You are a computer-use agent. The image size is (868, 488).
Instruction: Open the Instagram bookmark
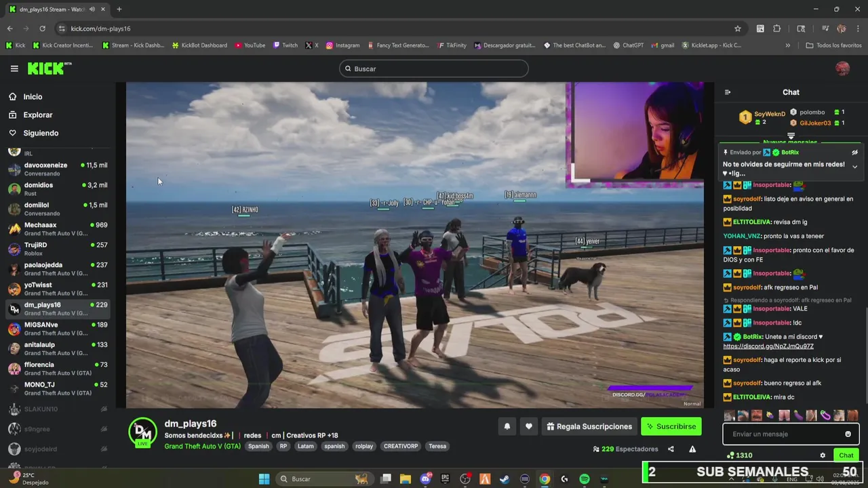342,45
